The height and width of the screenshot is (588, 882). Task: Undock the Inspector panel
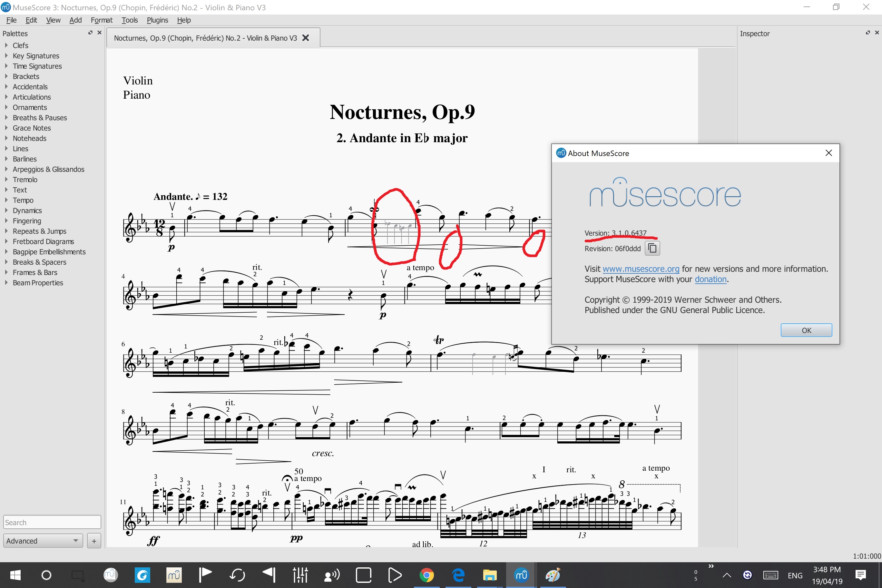[867, 33]
